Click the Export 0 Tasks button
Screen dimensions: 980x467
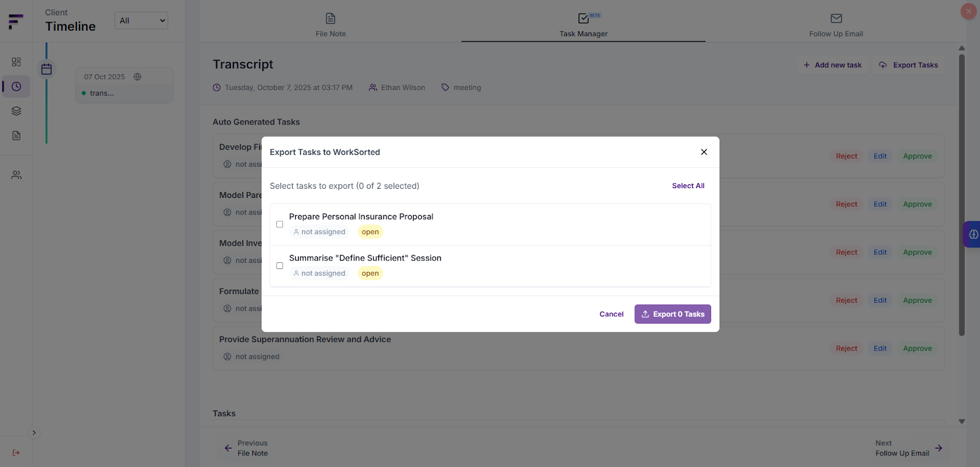[x=672, y=314]
